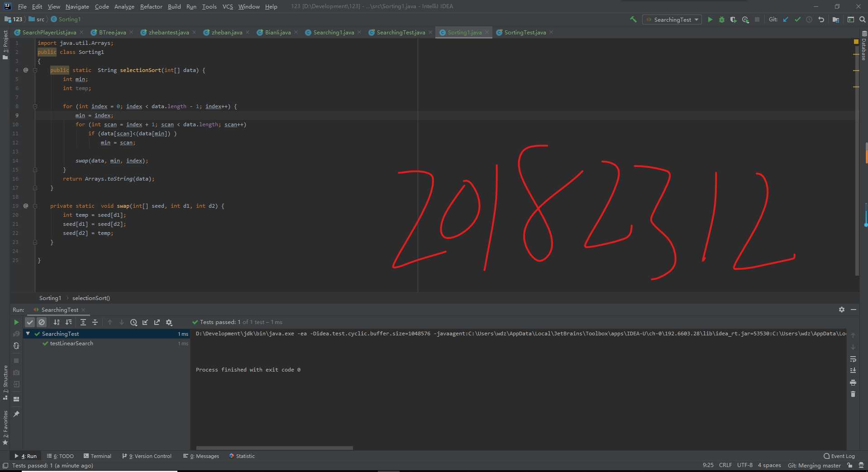Collapse all test results

pos(95,322)
